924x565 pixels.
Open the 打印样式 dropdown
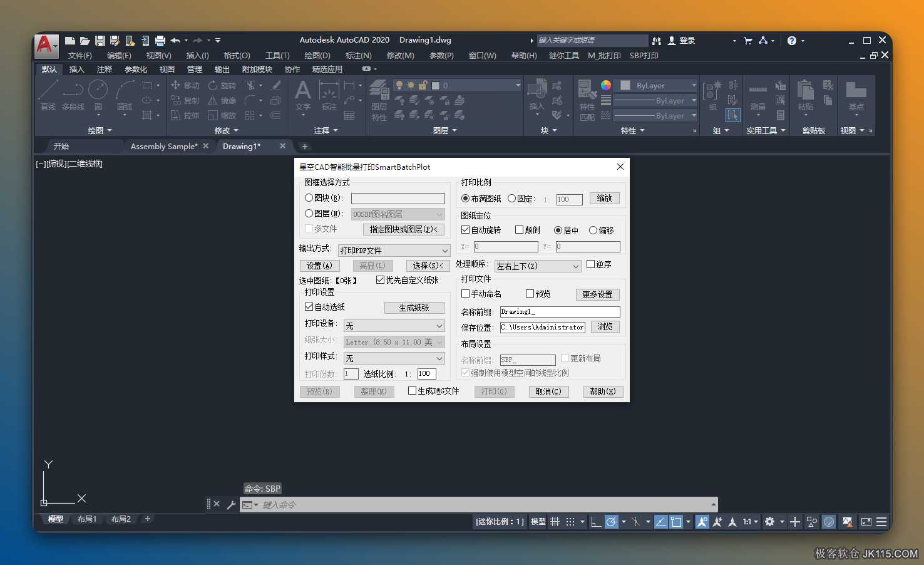(x=394, y=358)
